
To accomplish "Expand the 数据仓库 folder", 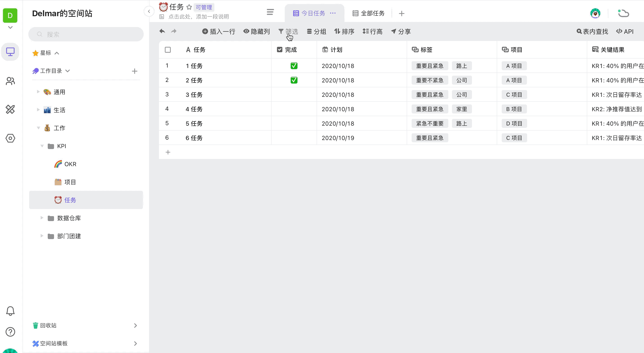I will point(42,218).
